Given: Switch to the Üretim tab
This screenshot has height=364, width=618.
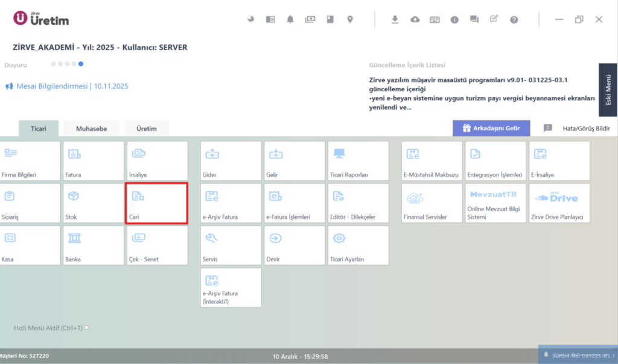Looking at the screenshot, I should pos(147,129).
